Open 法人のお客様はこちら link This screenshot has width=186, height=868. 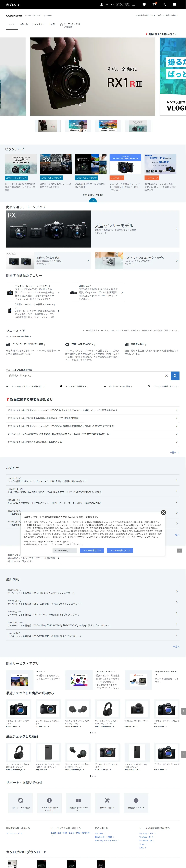click(145, 15)
